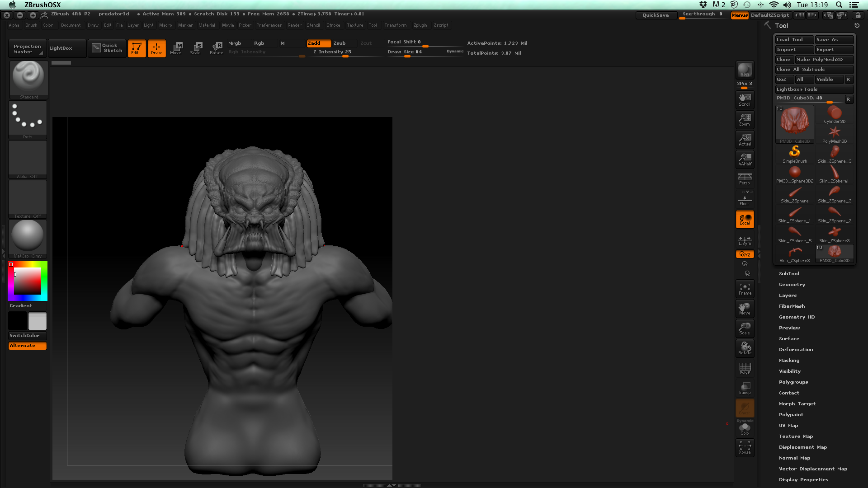Select the Skin_ZSphere_5 tool
Image resolution: width=868 pixels, height=488 pixels.
(x=795, y=234)
